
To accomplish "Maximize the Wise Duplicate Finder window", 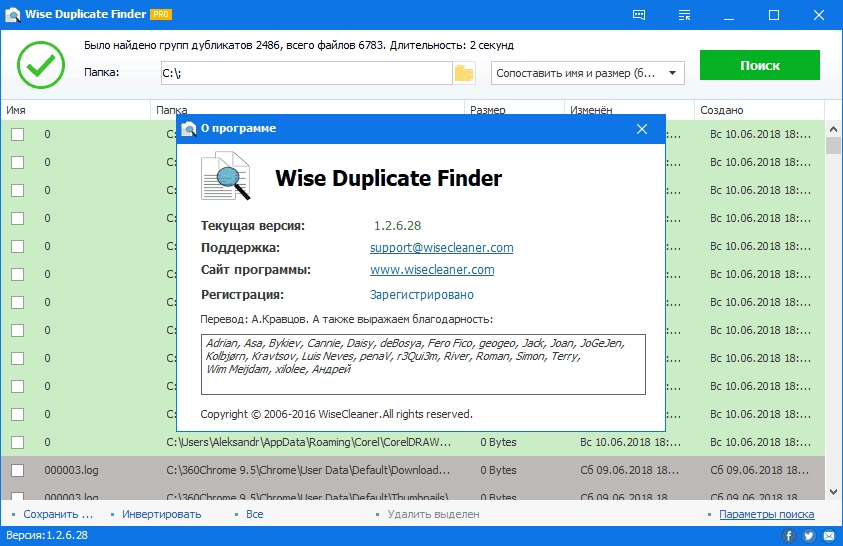I will click(x=774, y=15).
